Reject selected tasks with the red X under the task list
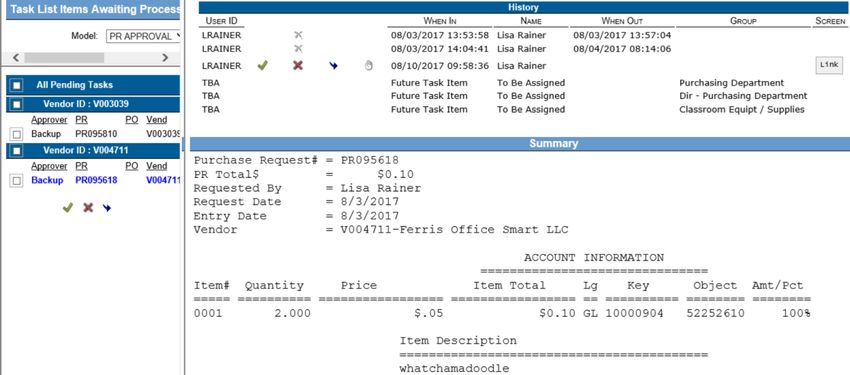Viewport: 850px width, 375px height. click(88, 208)
